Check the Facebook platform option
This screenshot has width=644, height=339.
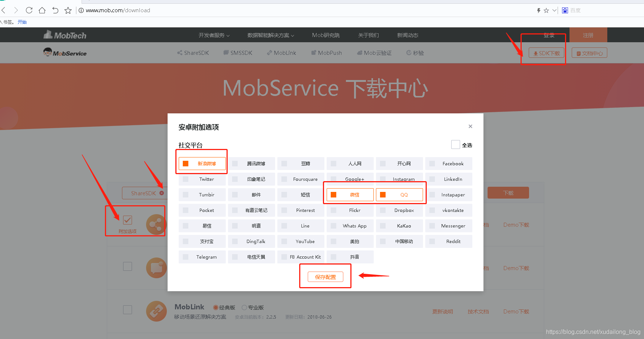coord(449,163)
